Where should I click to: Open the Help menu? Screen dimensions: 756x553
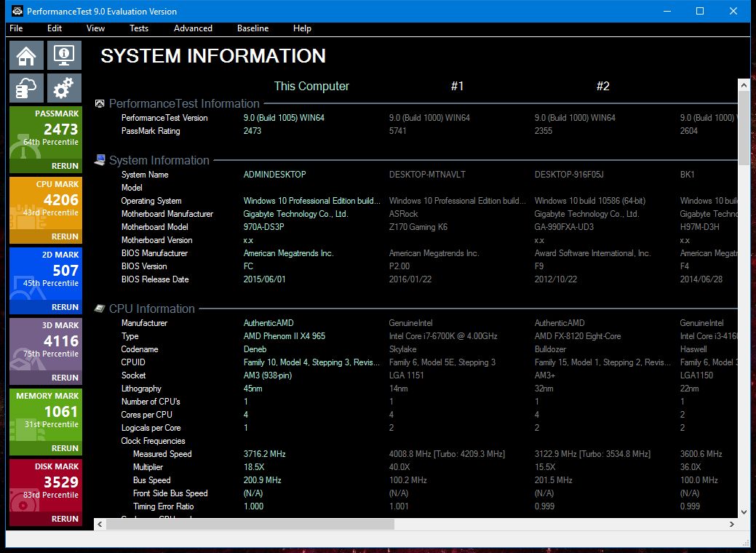(302, 28)
